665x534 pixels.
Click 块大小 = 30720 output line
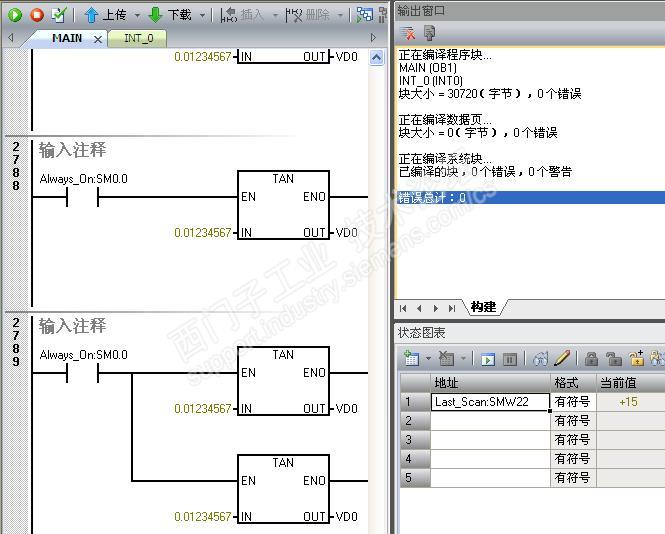[x=490, y=94]
